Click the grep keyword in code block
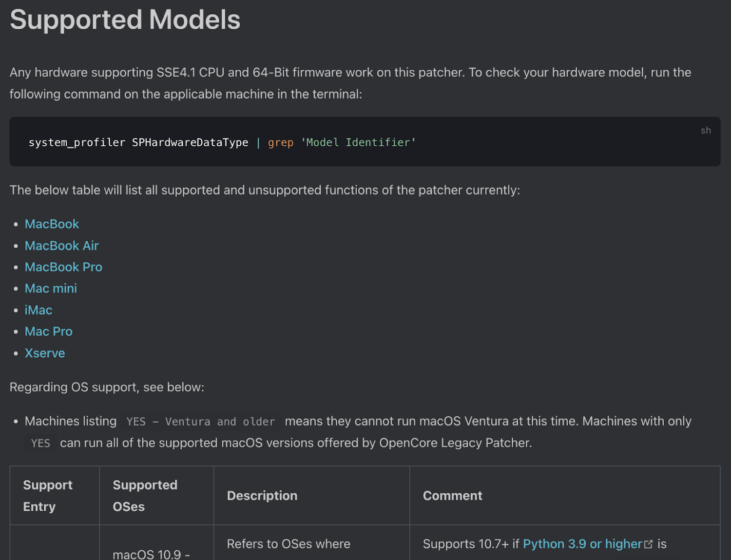 (x=281, y=142)
